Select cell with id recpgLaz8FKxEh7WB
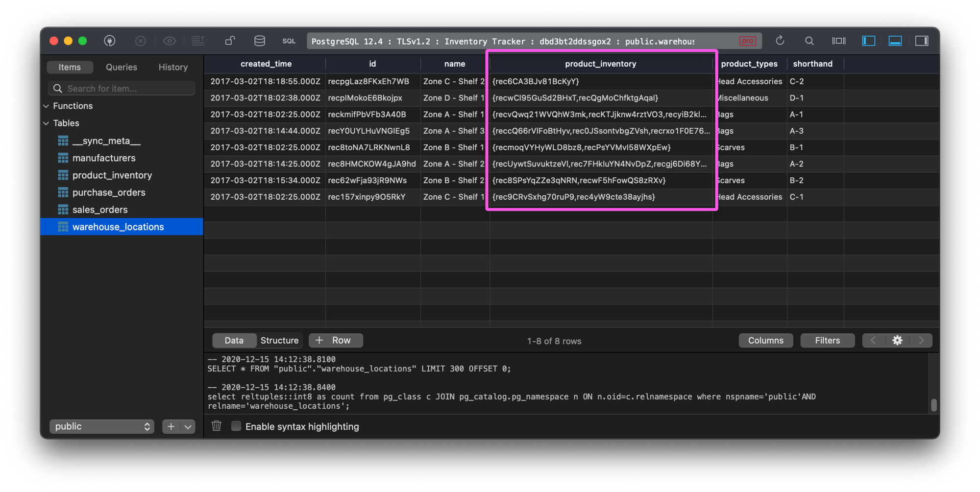The width and height of the screenshot is (980, 492). point(373,81)
